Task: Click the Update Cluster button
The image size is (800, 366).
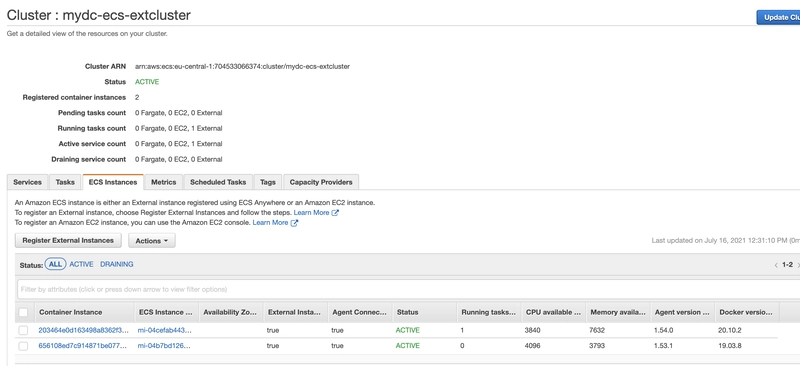Action: [x=779, y=17]
